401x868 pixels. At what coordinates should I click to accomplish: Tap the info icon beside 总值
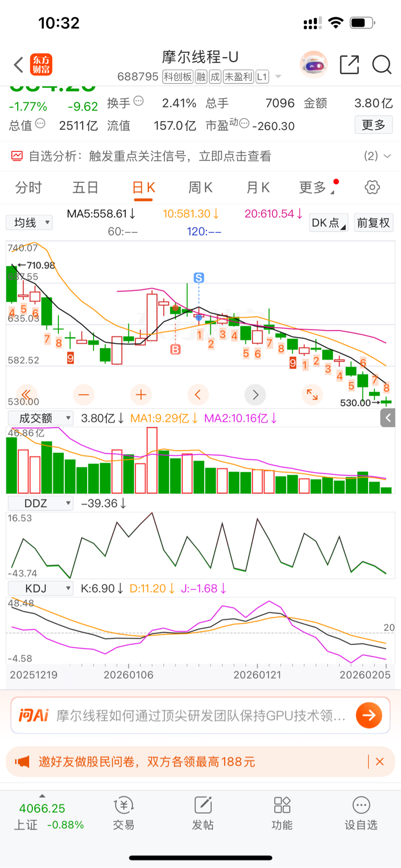40,124
